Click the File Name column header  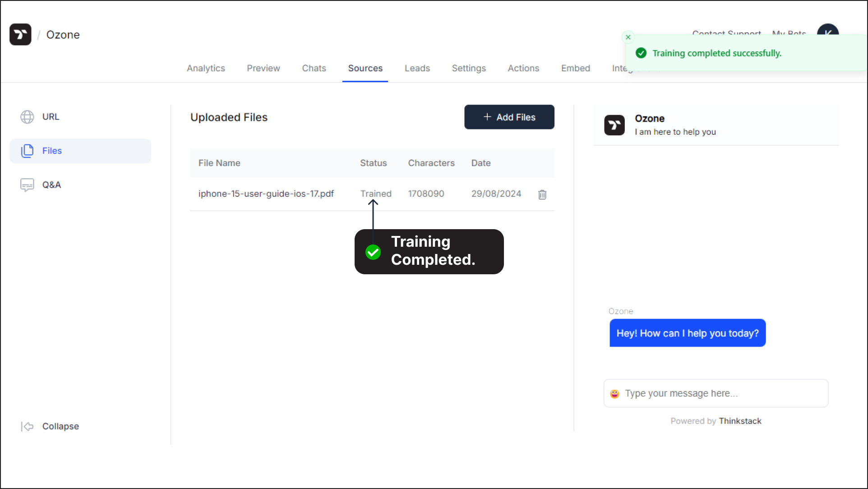click(219, 163)
